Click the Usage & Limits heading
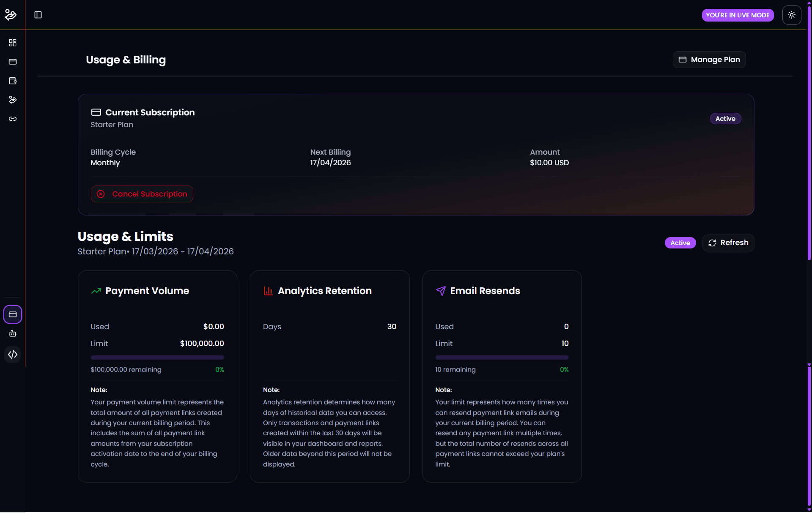Viewport: 812px width, 513px height. pos(126,236)
